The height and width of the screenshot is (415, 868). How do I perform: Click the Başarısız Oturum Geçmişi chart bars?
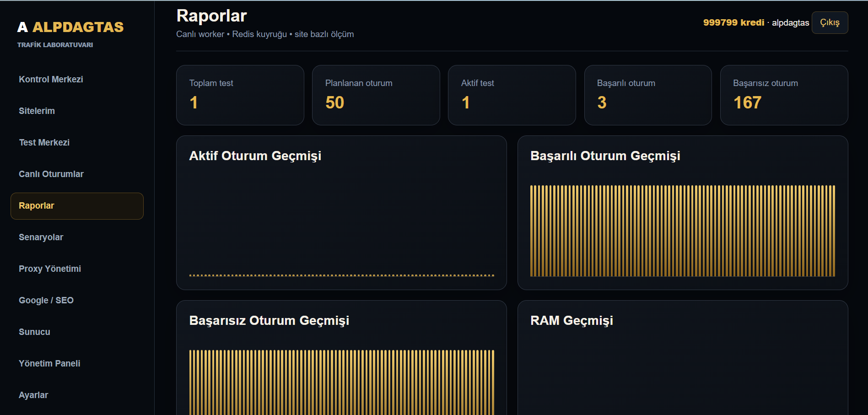342,383
